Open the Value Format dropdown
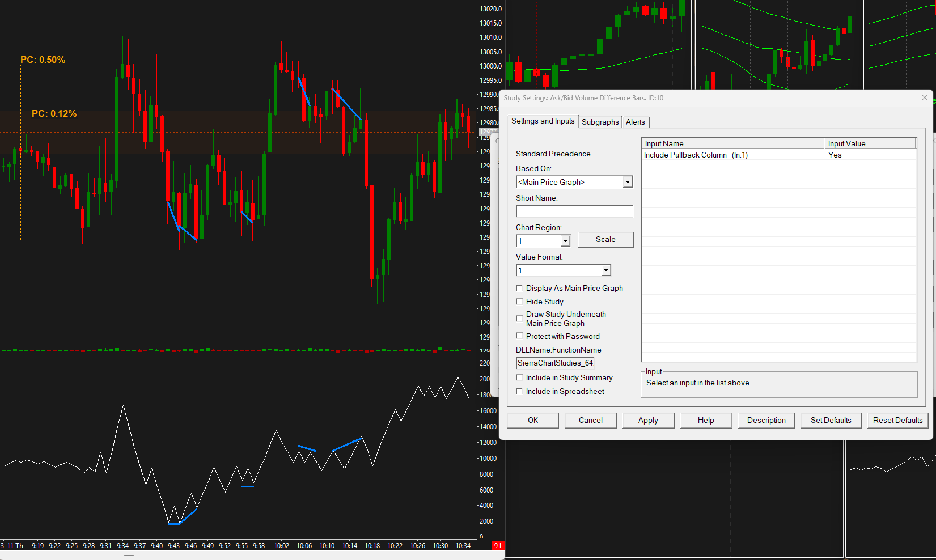Viewport: 936px width, 560px height. (606, 270)
